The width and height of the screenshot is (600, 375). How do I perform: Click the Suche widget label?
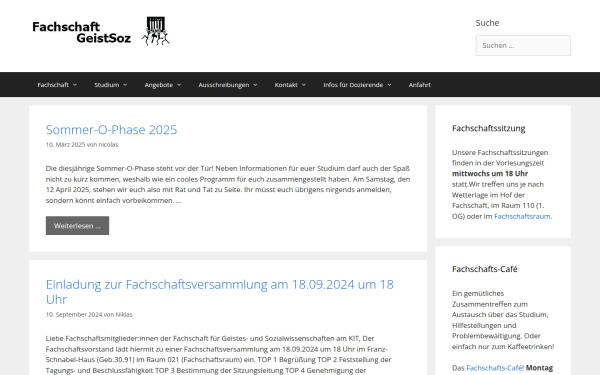487,23
